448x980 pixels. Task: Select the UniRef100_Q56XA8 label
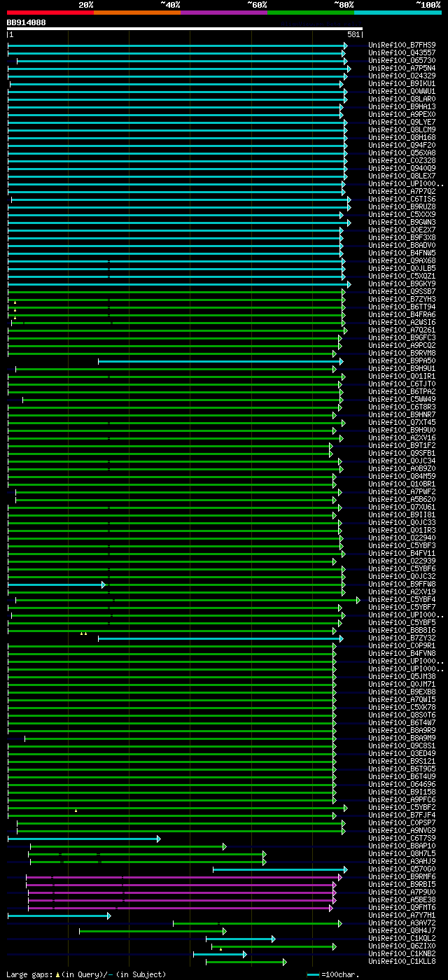(x=402, y=153)
